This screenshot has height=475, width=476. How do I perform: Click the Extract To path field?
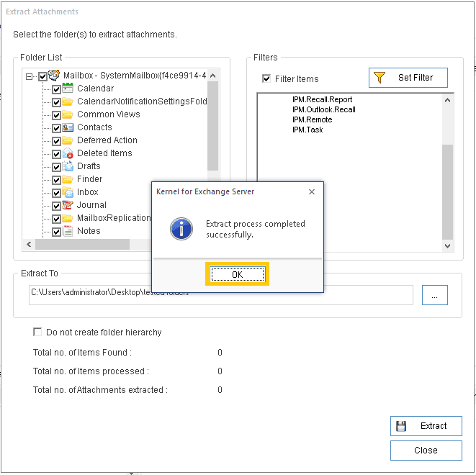coord(220,295)
